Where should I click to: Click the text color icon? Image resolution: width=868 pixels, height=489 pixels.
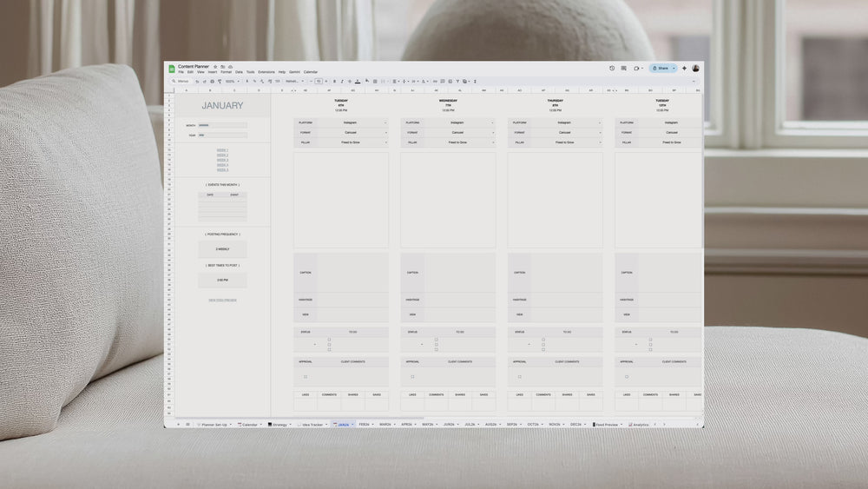[x=357, y=81]
